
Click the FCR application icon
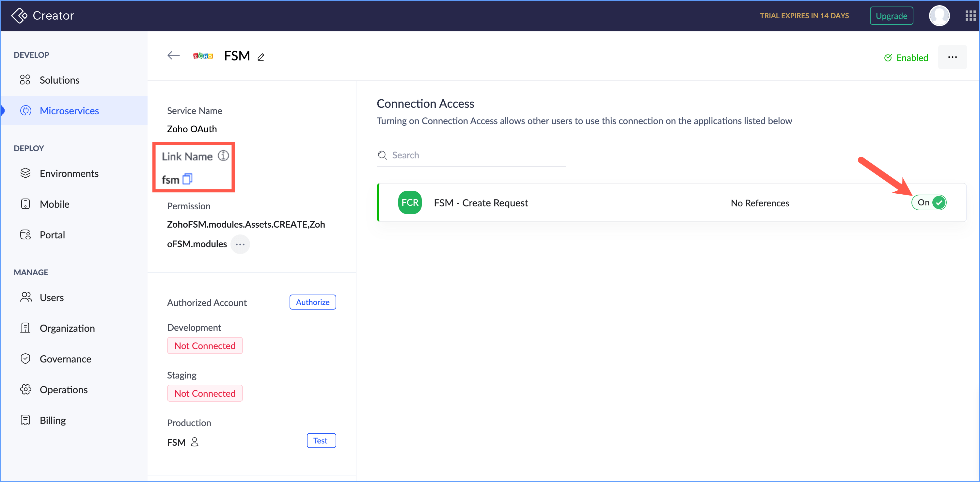coord(410,202)
